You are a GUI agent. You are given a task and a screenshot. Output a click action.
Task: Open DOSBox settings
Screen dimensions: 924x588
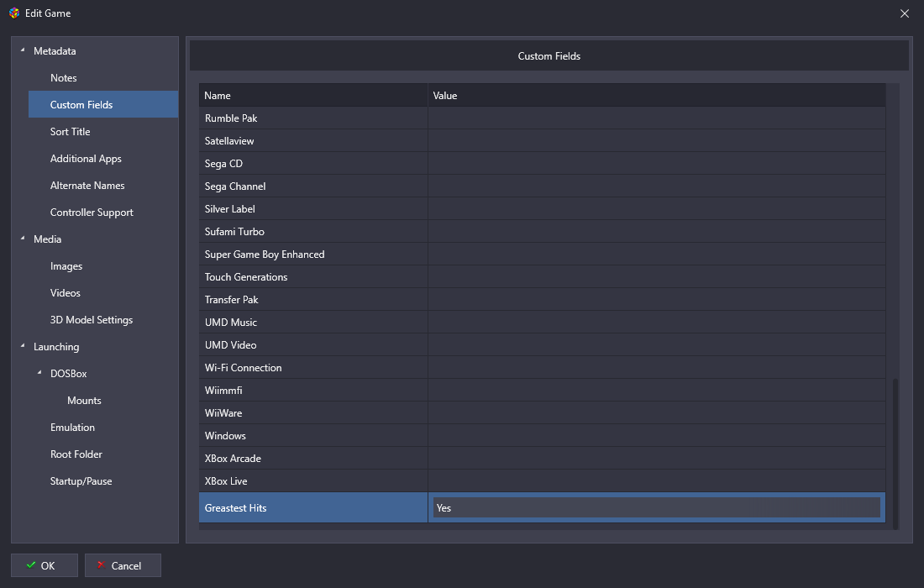[x=68, y=374]
